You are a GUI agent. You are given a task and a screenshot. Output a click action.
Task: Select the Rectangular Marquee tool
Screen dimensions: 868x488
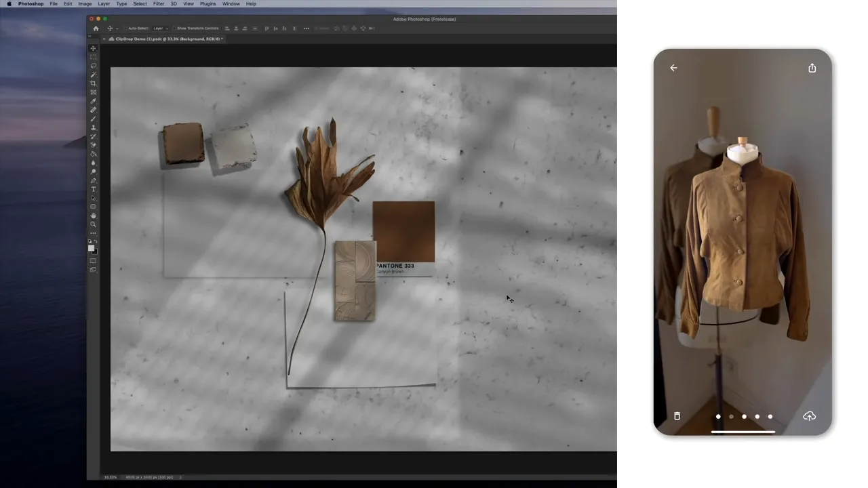tap(93, 57)
